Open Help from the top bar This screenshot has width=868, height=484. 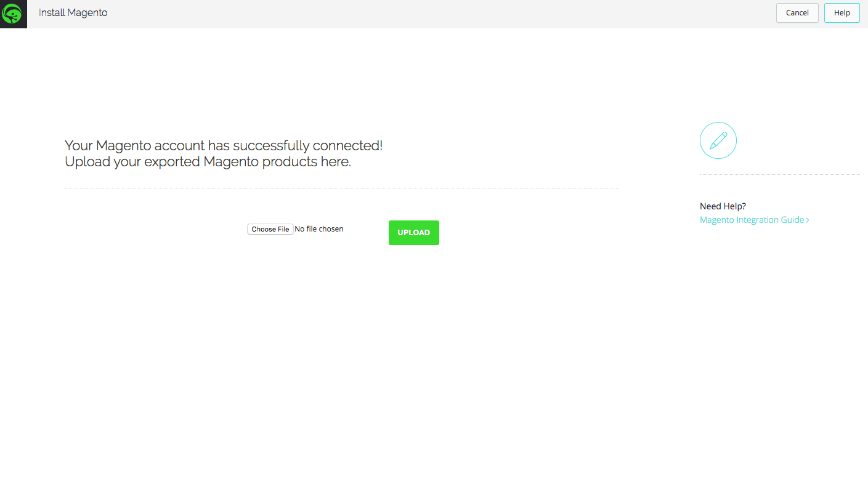842,13
